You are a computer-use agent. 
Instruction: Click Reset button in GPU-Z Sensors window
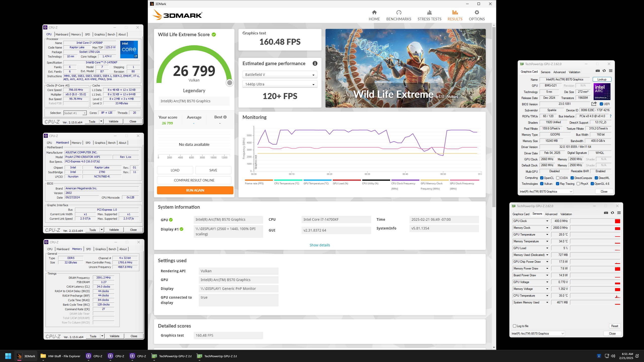click(x=615, y=326)
